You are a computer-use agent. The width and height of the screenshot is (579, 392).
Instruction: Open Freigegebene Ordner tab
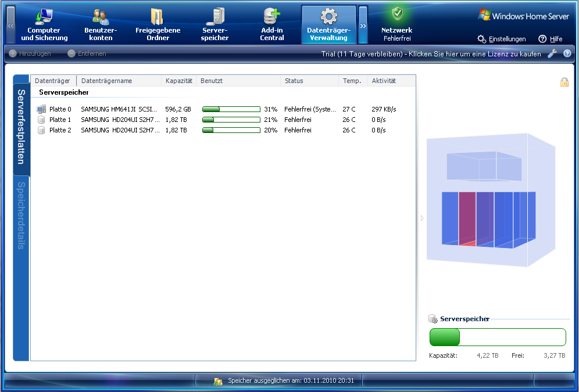[158, 25]
